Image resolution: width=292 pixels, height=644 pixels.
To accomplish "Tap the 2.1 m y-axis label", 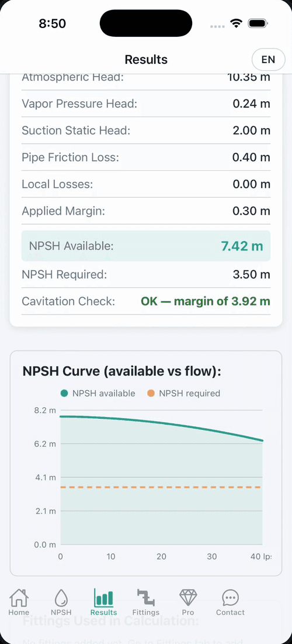I will pyautogui.click(x=46, y=511).
